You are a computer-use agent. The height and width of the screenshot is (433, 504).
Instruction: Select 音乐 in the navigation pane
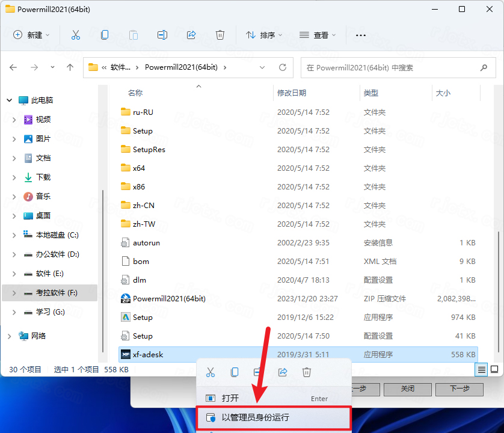pos(43,197)
